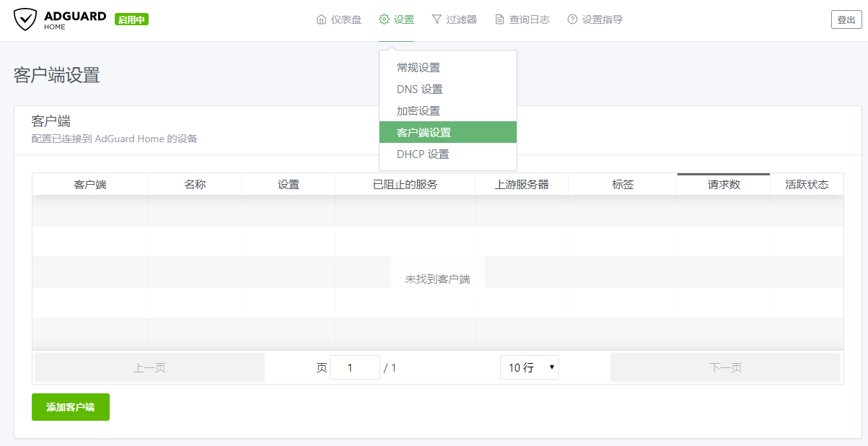Click the 客户端 table column header

[x=89, y=184]
